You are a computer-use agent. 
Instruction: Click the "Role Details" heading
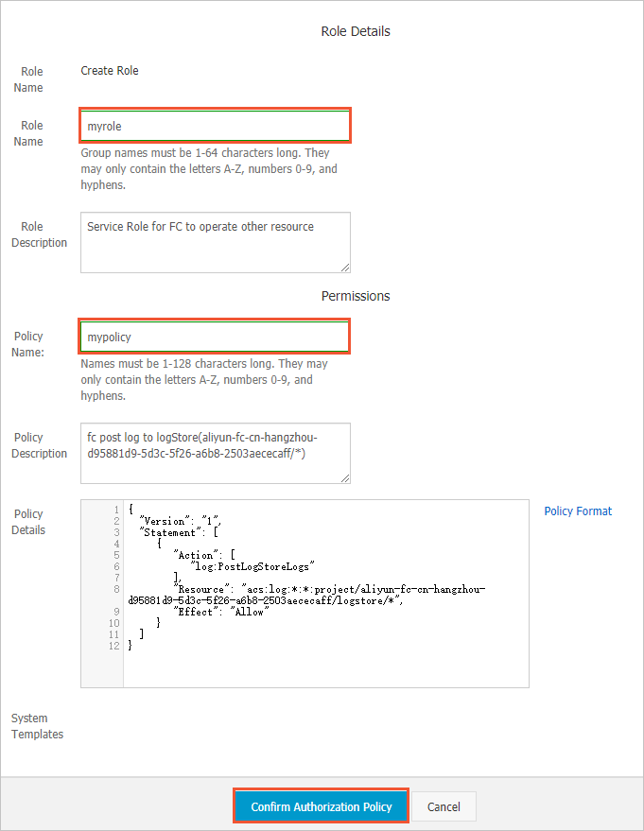(x=356, y=31)
